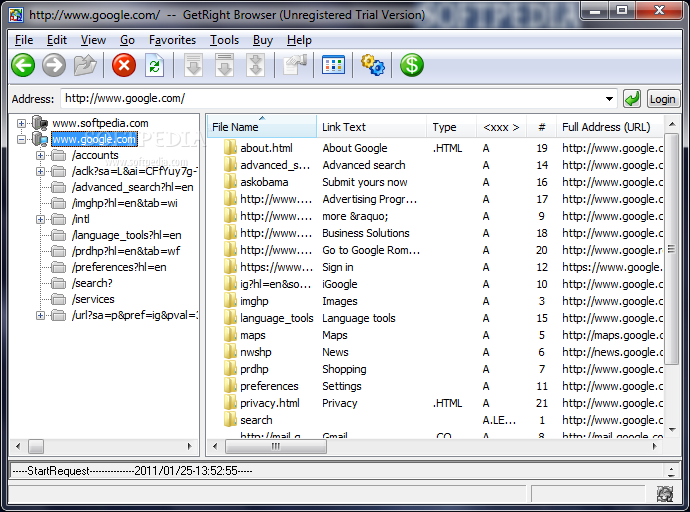Click the 'iGoogle' link text cell
This screenshot has width=690, height=512.
coord(339,284)
